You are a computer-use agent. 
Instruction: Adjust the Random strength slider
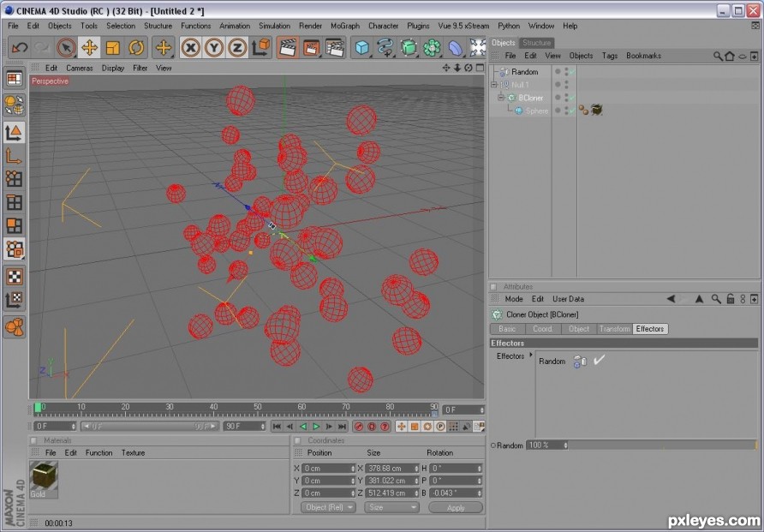click(x=663, y=445)
